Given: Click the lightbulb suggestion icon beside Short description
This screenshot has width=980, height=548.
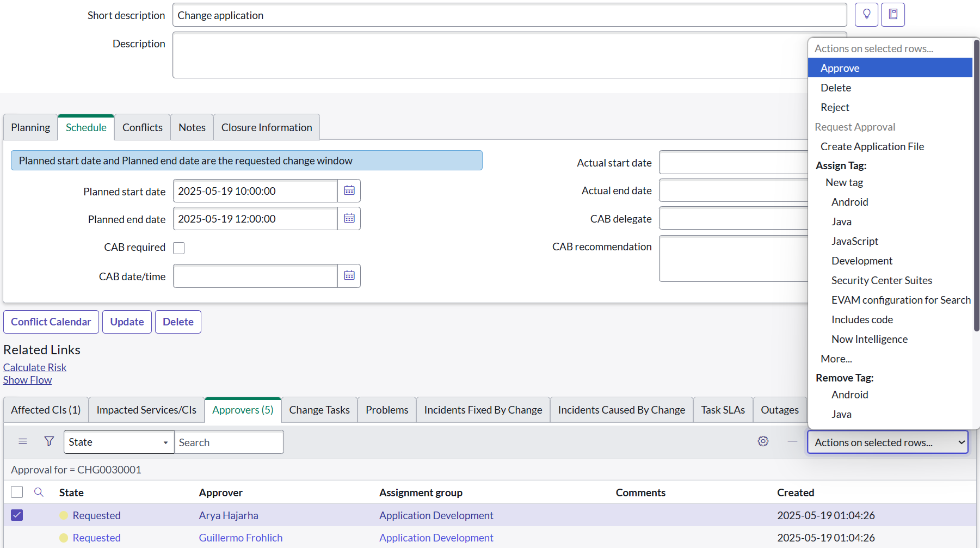Looking at the screenshot, I should [x=866, y=15].
